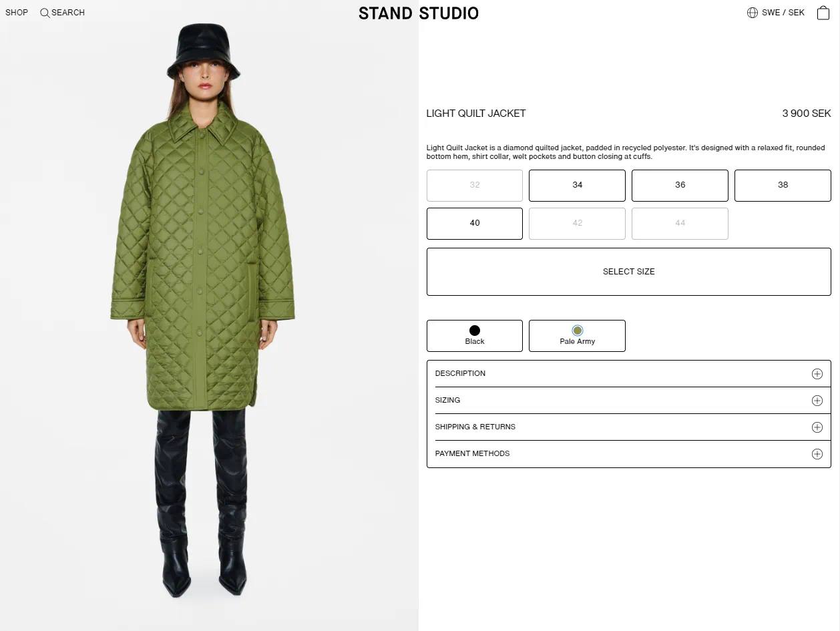Expand SHIPPING & RETURNS details
The image size is (840, 631).
pos(629,427)
